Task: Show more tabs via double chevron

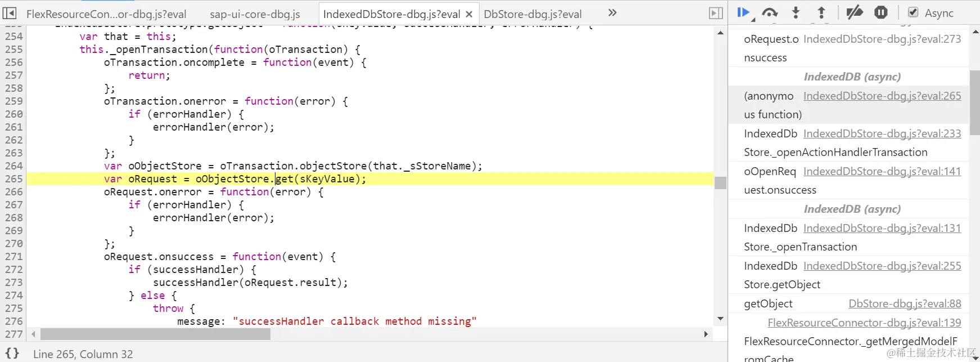Action: click(612, 12)
